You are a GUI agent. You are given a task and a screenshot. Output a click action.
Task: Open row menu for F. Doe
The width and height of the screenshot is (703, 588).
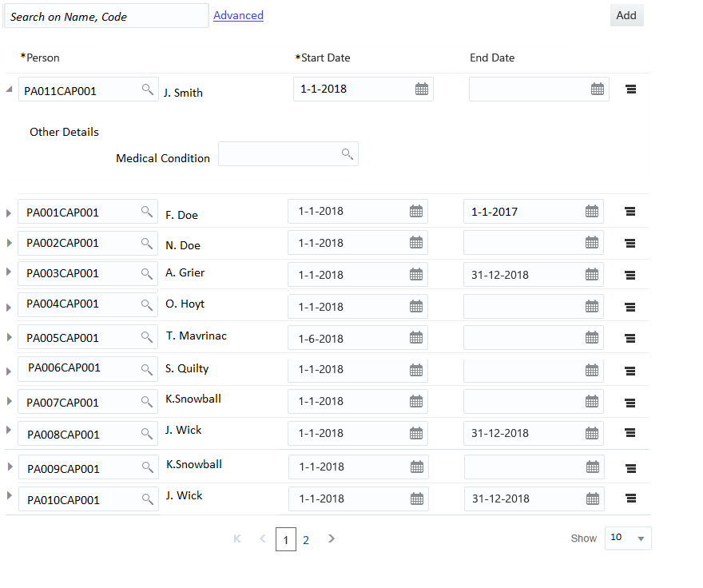(x=630, y=211)
